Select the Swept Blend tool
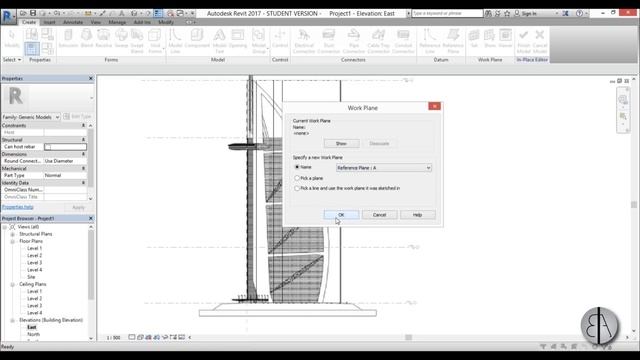 (x=137, y=41)
